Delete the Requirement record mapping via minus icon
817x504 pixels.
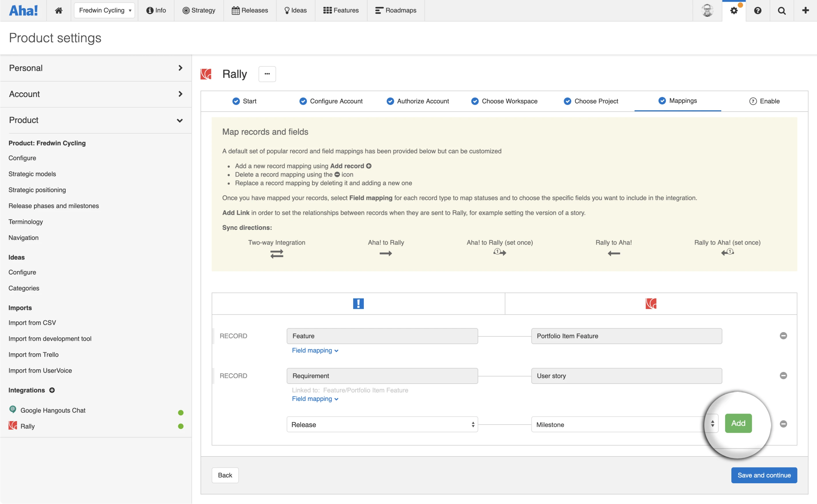[783, 376]
